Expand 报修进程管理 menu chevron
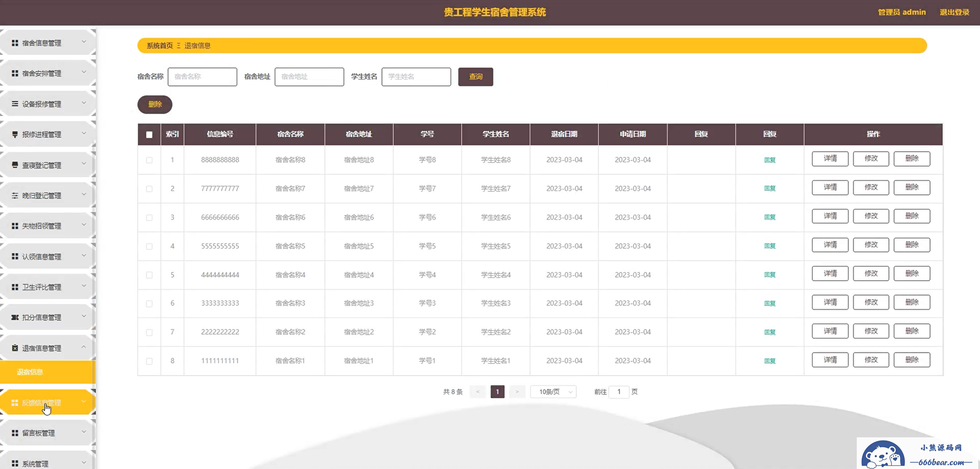 click(84, 133)
